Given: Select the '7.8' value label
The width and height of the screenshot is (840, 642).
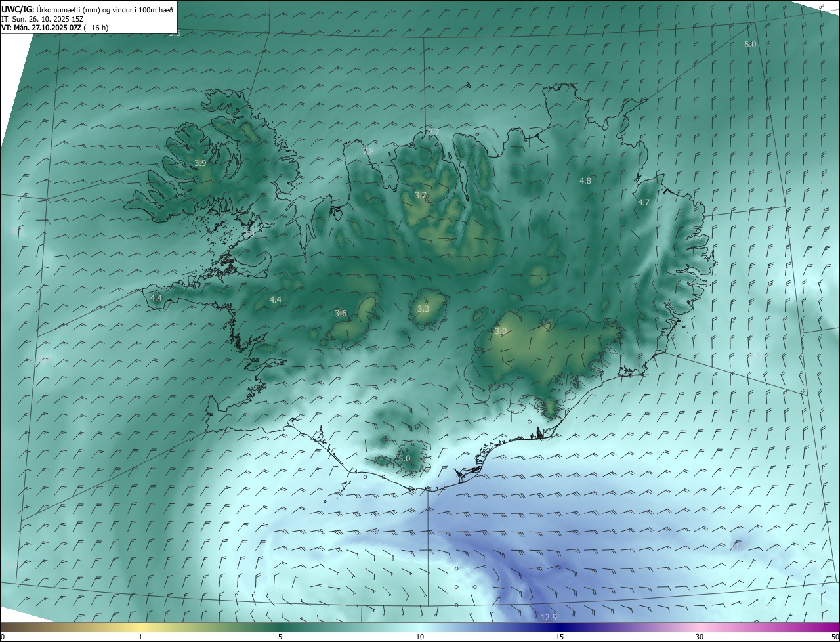Looking at the screenshot, I should click(368, 152).
